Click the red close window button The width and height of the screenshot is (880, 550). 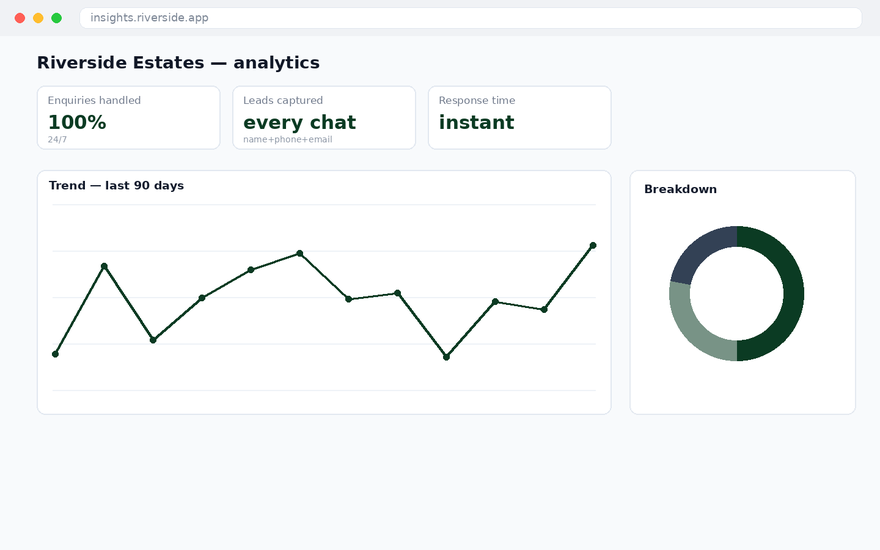[20, 18]
